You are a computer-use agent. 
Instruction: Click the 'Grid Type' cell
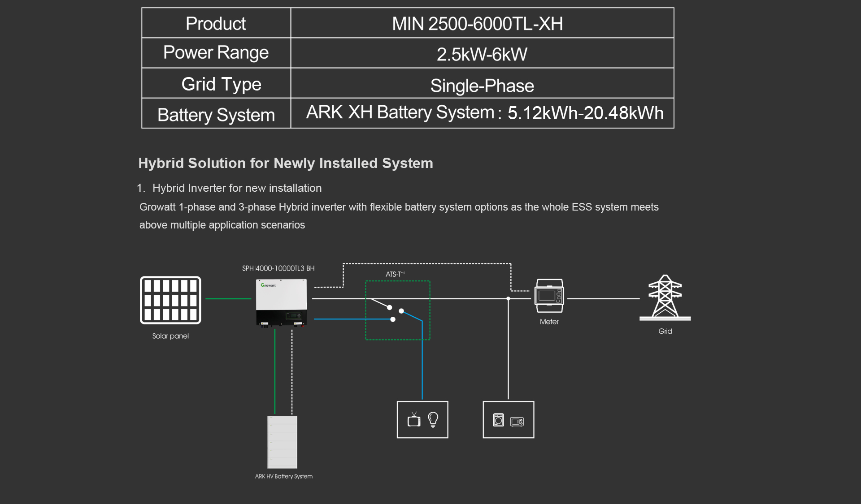216,83
